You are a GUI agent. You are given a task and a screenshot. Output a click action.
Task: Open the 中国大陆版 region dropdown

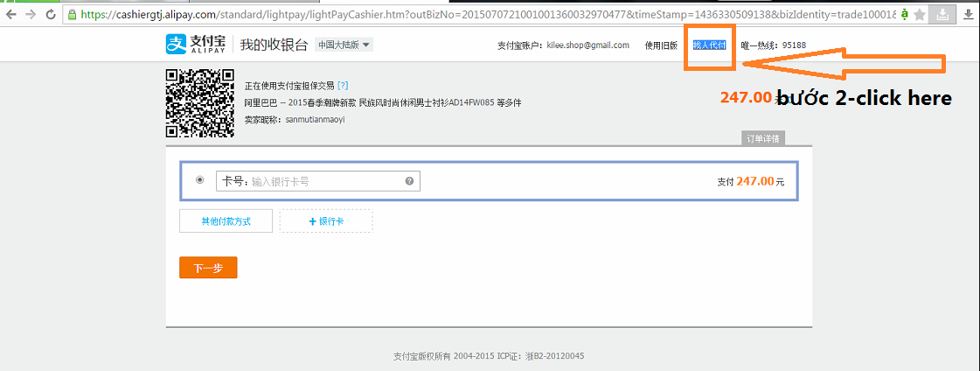[x=344, y=45]
